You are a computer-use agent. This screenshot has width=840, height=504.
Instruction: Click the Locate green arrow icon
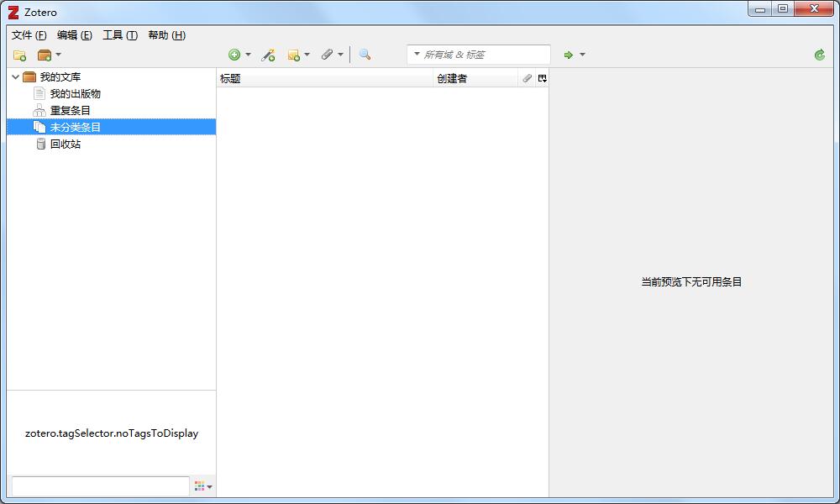pos(568,55)
